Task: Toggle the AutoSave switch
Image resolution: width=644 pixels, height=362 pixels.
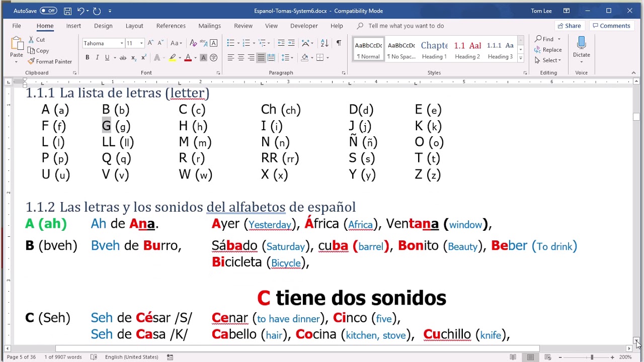Action: 48,11
